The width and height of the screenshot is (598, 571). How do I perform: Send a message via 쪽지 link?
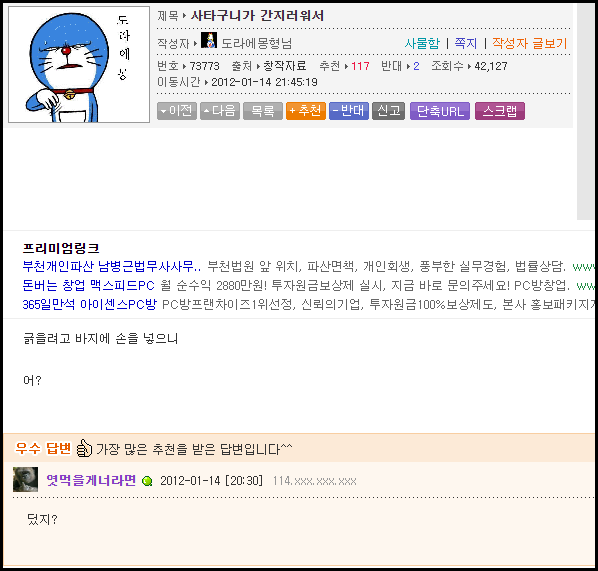coord(466,43)
